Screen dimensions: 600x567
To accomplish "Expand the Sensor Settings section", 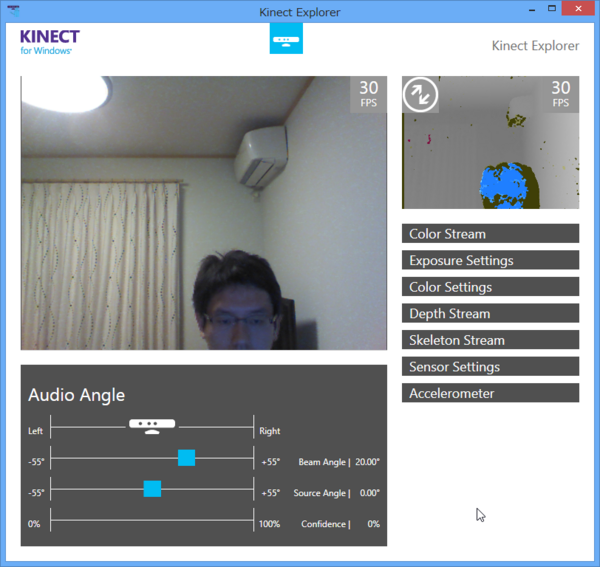I will (490, 367).
